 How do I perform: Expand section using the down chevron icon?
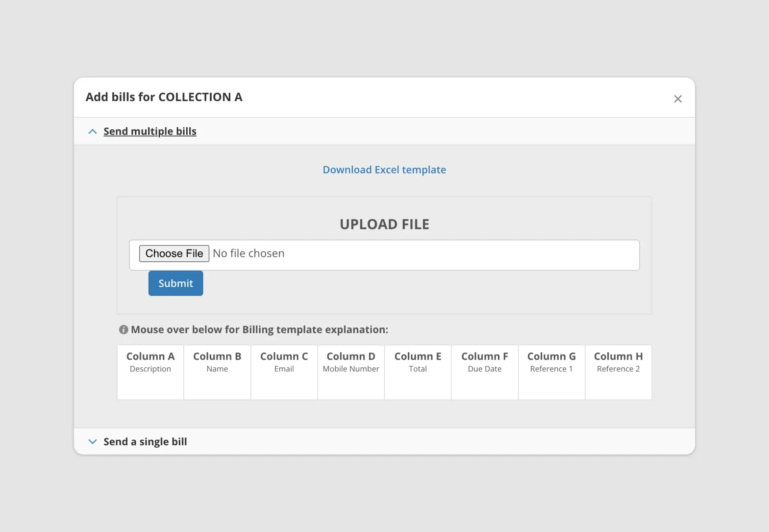point(92,442)
